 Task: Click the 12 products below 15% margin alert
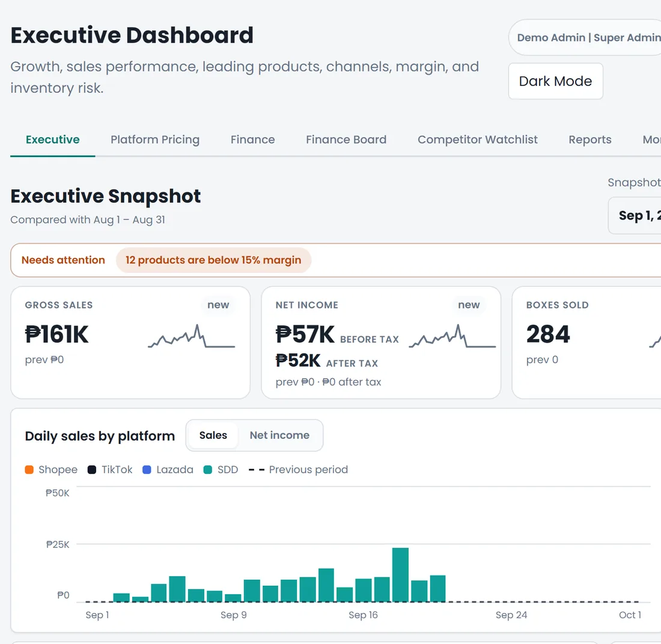(213, 260)
